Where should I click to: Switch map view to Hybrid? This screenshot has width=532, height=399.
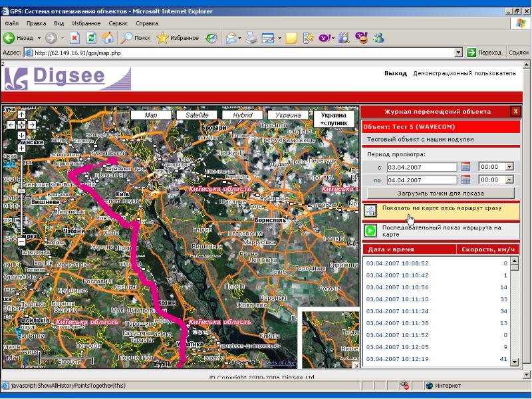[242, 115]
